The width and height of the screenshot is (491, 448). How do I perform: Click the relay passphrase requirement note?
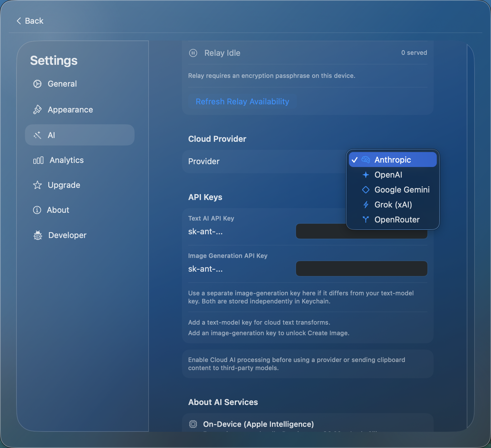(272, 76)
